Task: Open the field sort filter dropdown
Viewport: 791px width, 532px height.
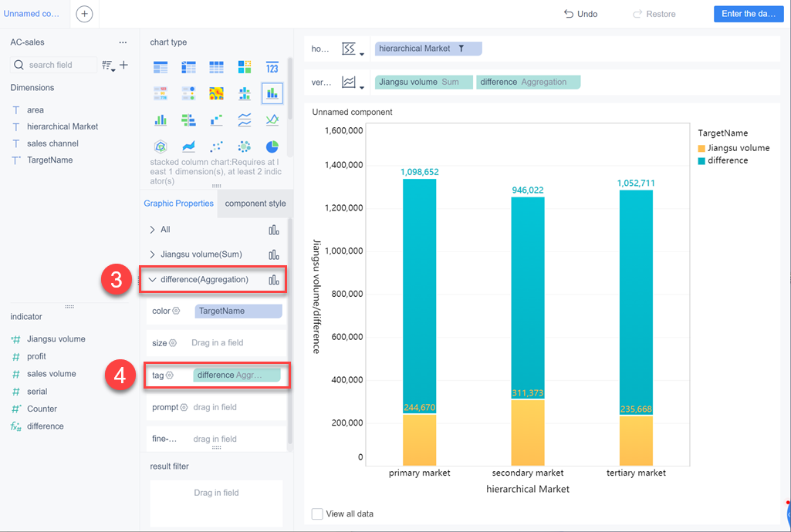Action: tap(109, 66)
